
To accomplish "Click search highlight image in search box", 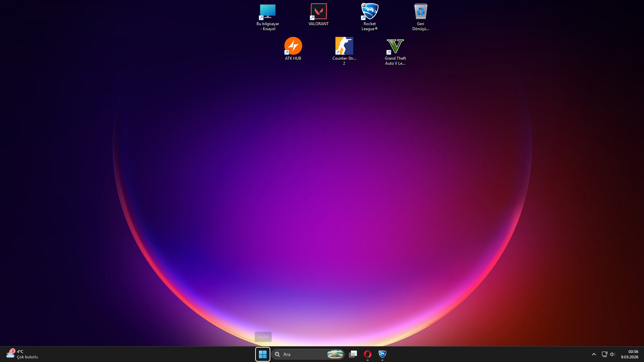I will point(335,354).
